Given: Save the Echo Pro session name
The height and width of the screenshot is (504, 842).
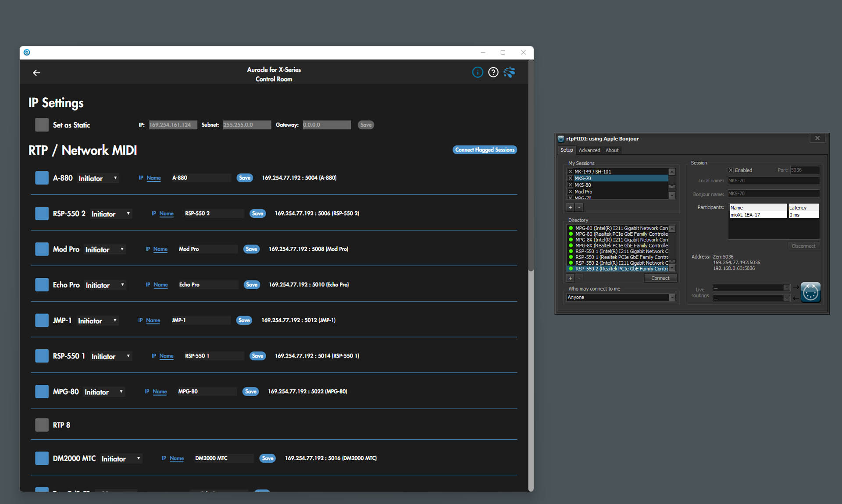Looking at the screenshot, I should point(252,285).
